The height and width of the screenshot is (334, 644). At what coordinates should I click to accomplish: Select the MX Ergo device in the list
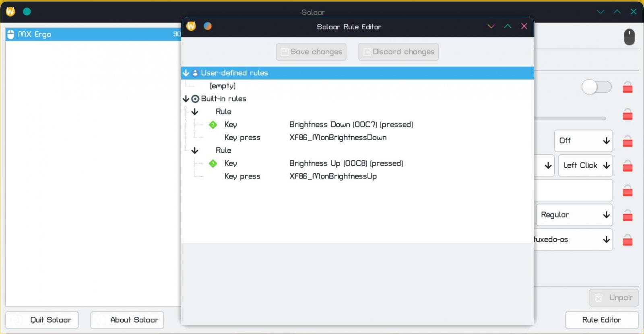93,35
